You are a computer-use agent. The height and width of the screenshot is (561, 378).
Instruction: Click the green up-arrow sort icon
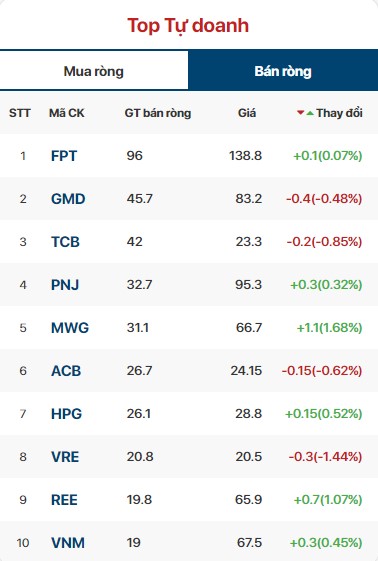point(310,113)
